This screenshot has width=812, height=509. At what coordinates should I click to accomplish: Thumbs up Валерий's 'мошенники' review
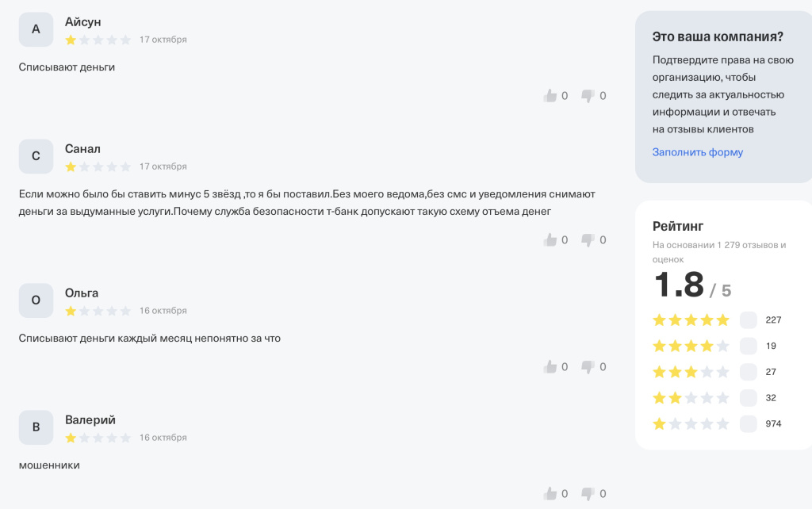click(550, 494)
